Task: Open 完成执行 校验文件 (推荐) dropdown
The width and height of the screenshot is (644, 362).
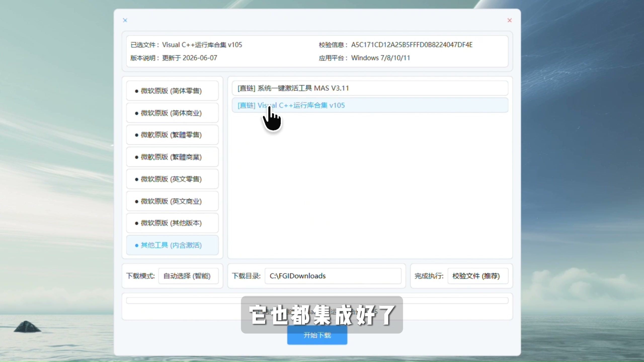Action: [478, 276]
